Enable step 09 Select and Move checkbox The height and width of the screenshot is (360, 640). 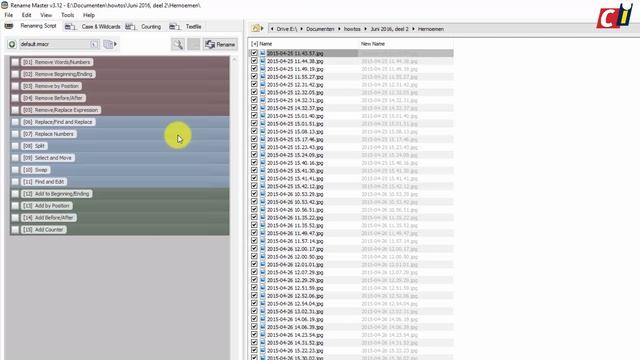[15, 158]
